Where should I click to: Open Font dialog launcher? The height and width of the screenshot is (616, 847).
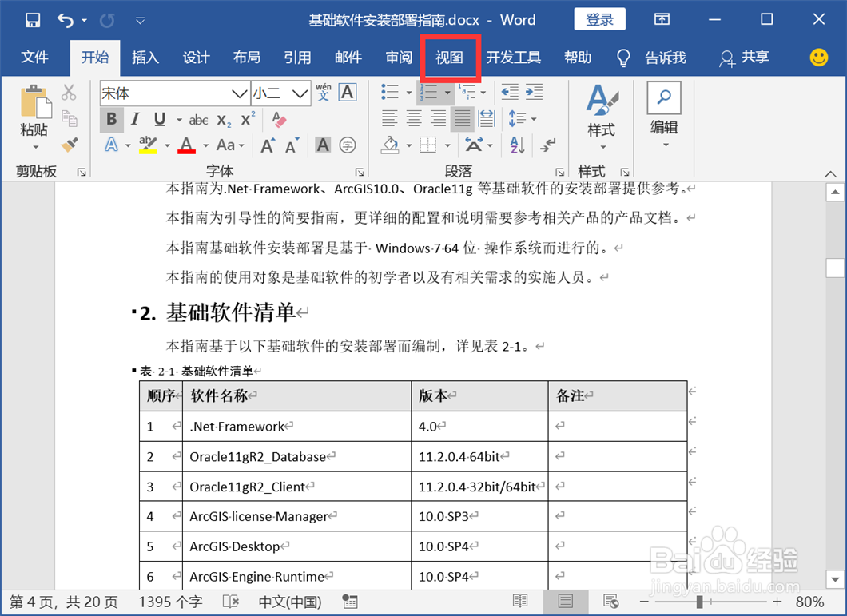pos(360,172)
